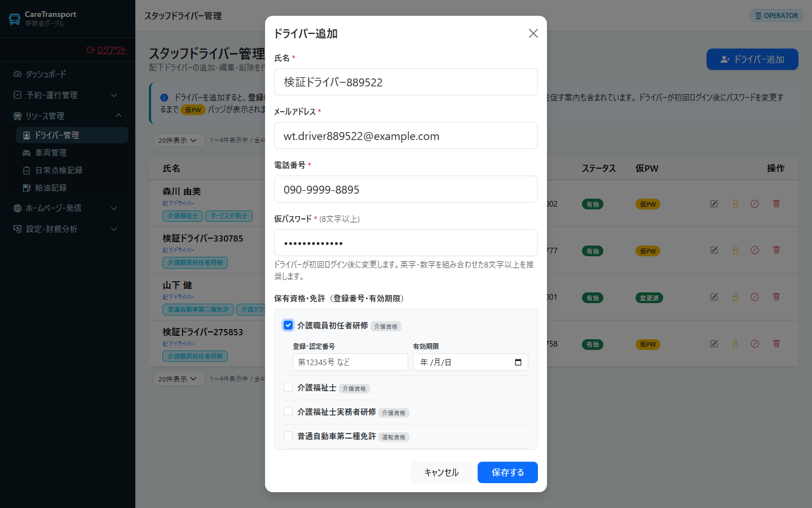Click the ログアウト link
The width and height of the screenshot is (812, 508).
click(x=107, y=50)
